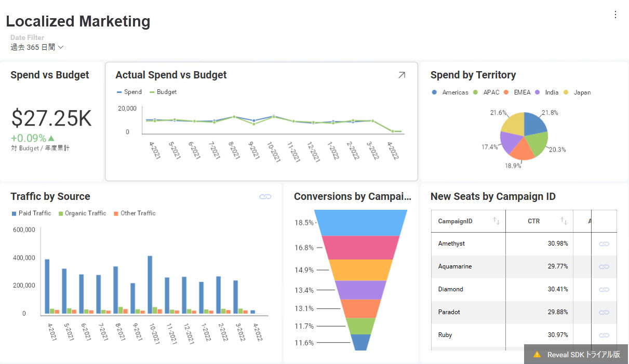The height and width of the screenshot is (364, 629).
Task: Toggle the Budget series in the legend
Action: (163, 92)
